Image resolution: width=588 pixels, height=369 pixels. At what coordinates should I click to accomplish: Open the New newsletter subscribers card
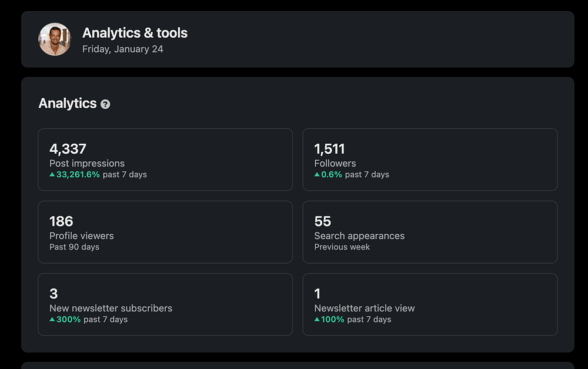pyautogui.click(x=165, y=304)
